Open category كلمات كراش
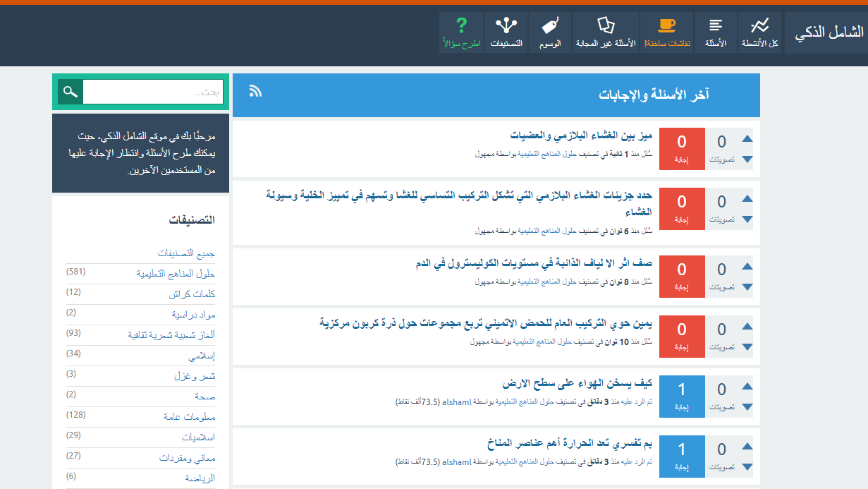The width and height of the screenshot is (868, 489). click(192, 294)
